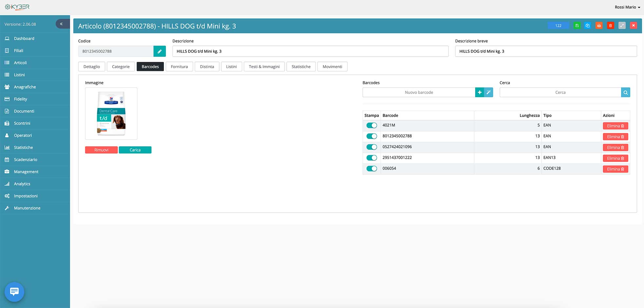Open the Fornitura tab
This screenshot has height=308, width=644.
point(179,66)
